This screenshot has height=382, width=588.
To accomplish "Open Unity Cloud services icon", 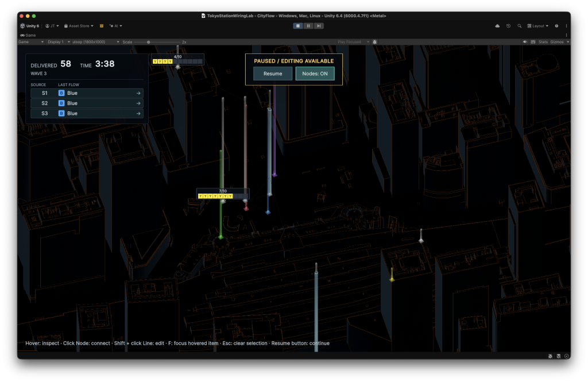I will [x=497, y=26].
